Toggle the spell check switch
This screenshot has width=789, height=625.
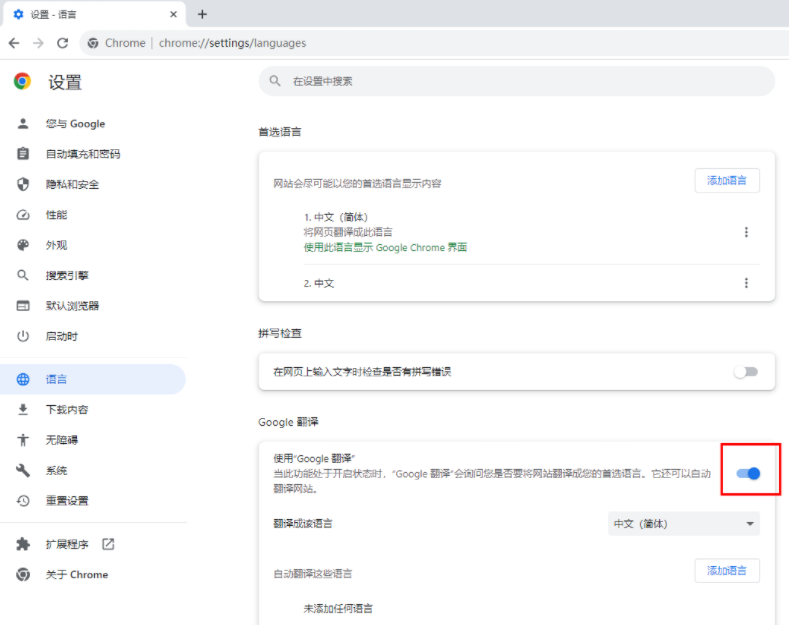click(746, 372)
